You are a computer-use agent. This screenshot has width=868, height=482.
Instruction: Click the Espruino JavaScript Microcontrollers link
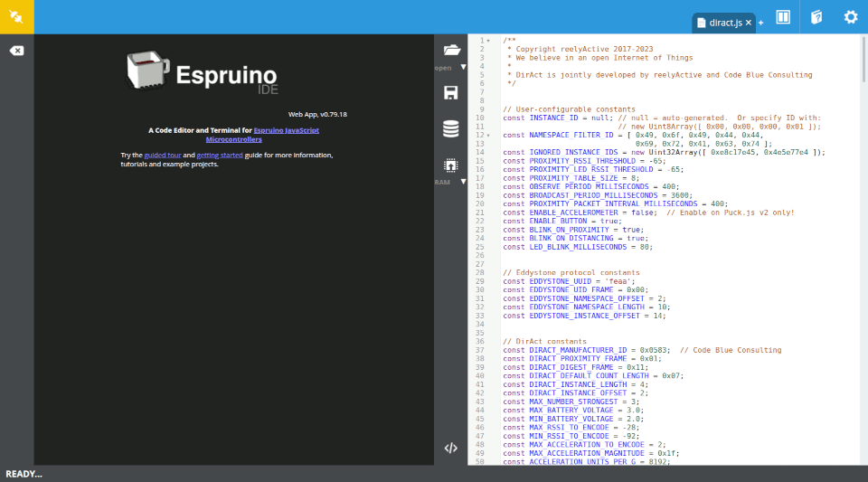click(286, 130)
